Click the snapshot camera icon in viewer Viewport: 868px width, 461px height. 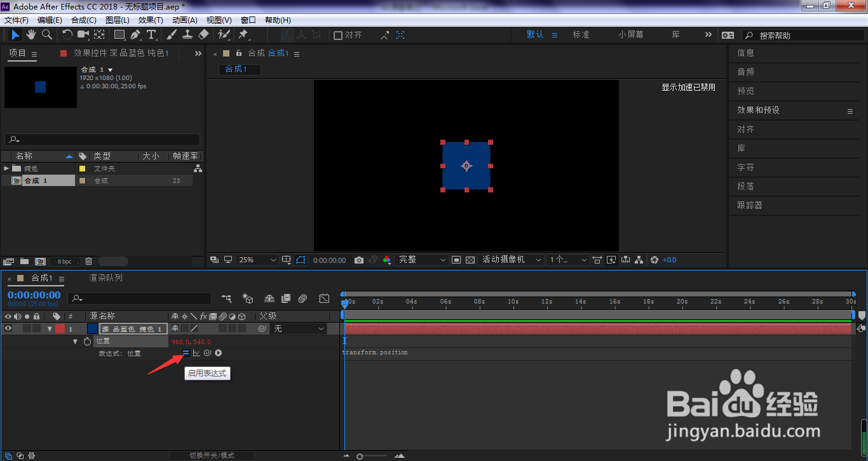359,260
